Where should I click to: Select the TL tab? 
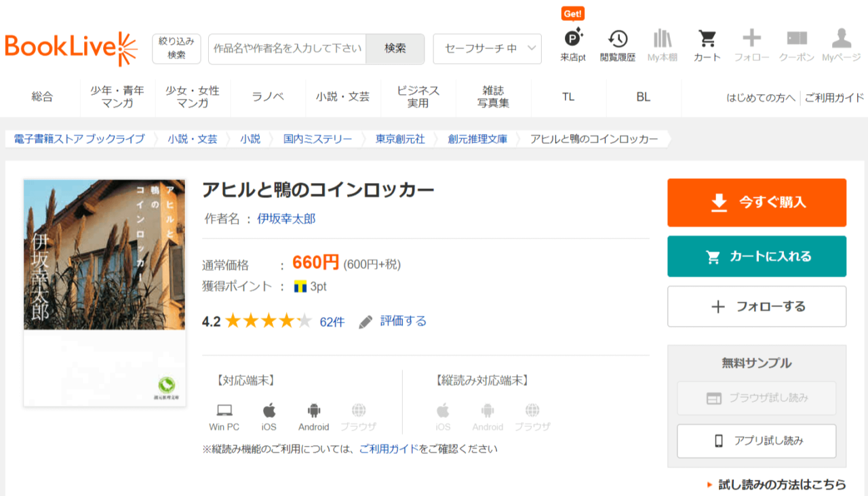568,97
